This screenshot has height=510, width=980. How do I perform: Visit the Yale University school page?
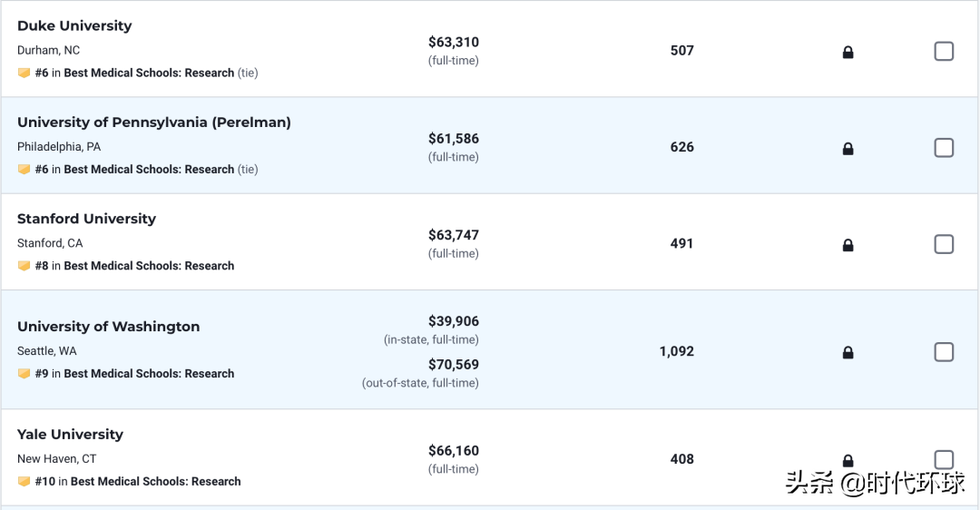tap(70, 435)
